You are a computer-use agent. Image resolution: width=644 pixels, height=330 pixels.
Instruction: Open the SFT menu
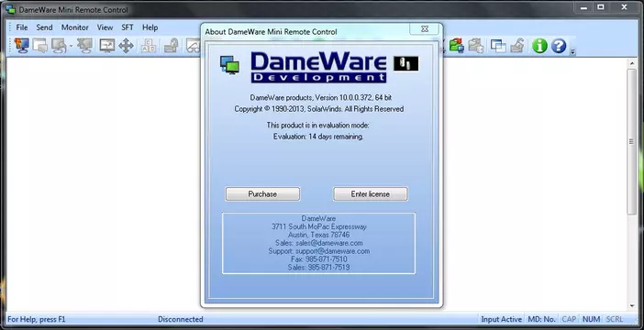128,27
